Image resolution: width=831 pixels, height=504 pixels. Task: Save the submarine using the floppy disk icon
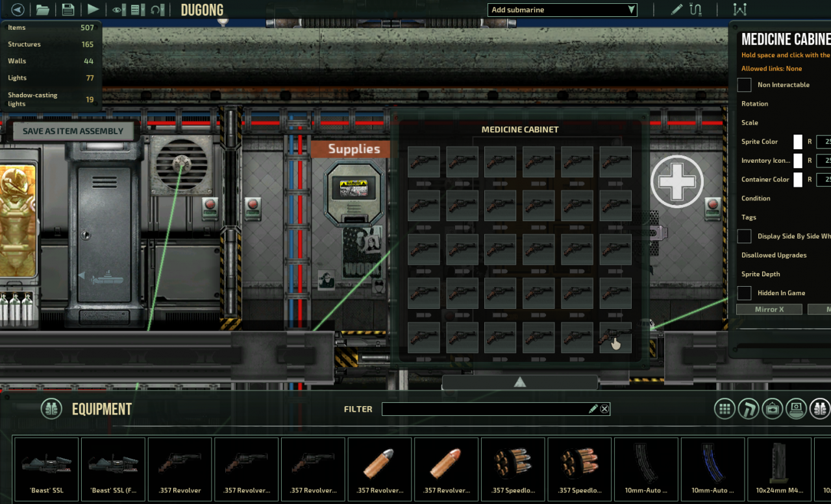coord(68,10)
